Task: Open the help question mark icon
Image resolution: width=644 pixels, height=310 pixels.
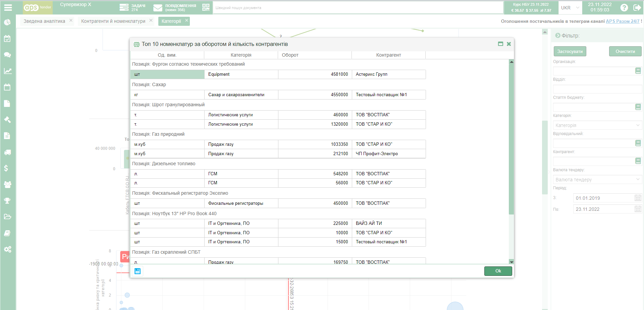Action: pyautogui.click(x=624, y=7)
